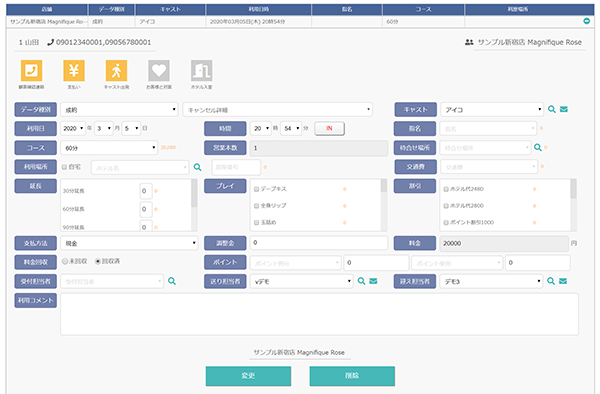600x394 pixels.
Task: Click the grey heart お客様と対面 icon
Action: [x=159, y=71]
